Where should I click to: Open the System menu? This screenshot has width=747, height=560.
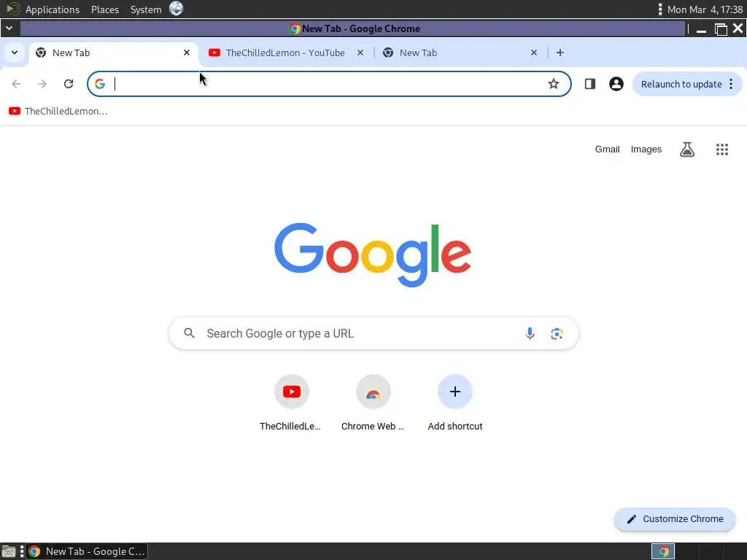pos(146,9)
